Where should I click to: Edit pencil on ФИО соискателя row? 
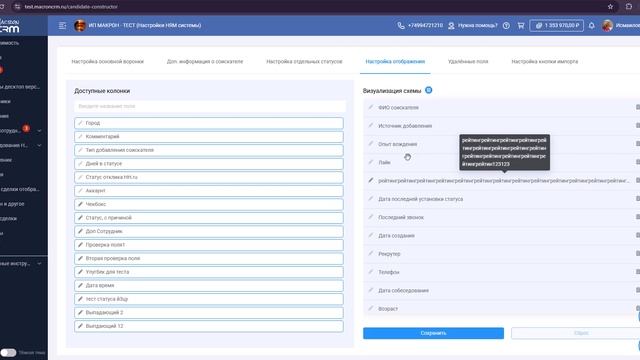point(371,107)
